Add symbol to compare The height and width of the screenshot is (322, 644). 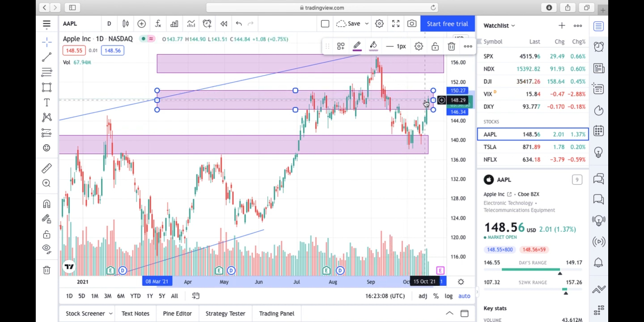142,24
